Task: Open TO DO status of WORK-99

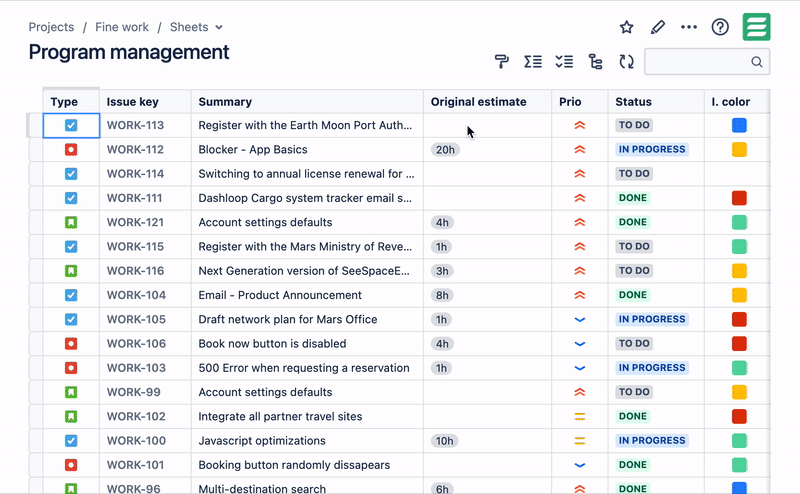Action: point(634,392)
